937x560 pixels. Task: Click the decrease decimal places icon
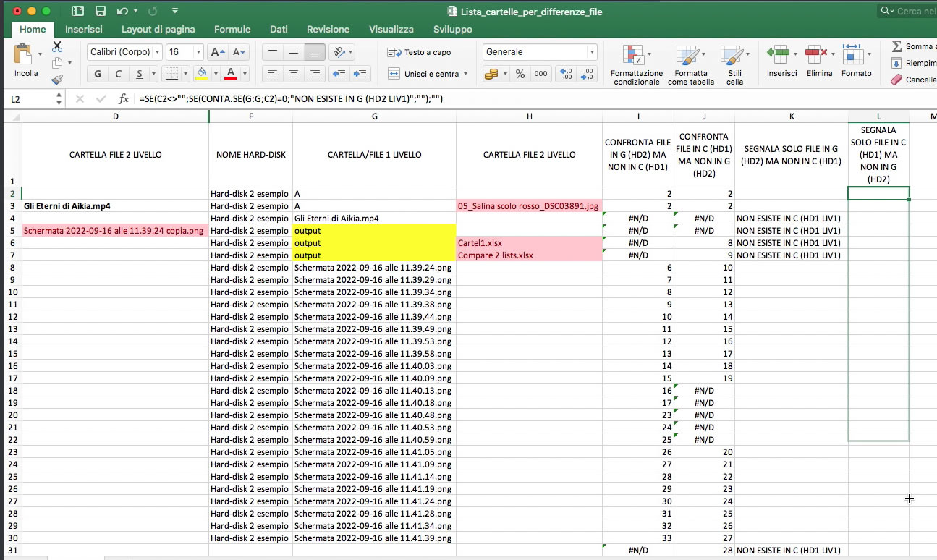click(x=588, y=74)
